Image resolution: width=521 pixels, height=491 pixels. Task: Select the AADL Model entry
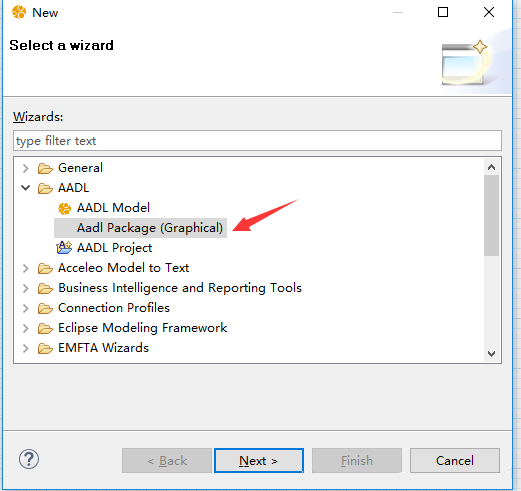pos(113,208)
